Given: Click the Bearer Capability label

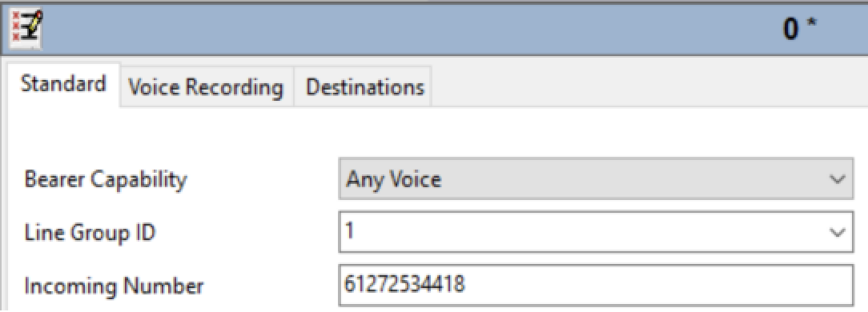Looking at the screenshot, I should coord(106,180).
